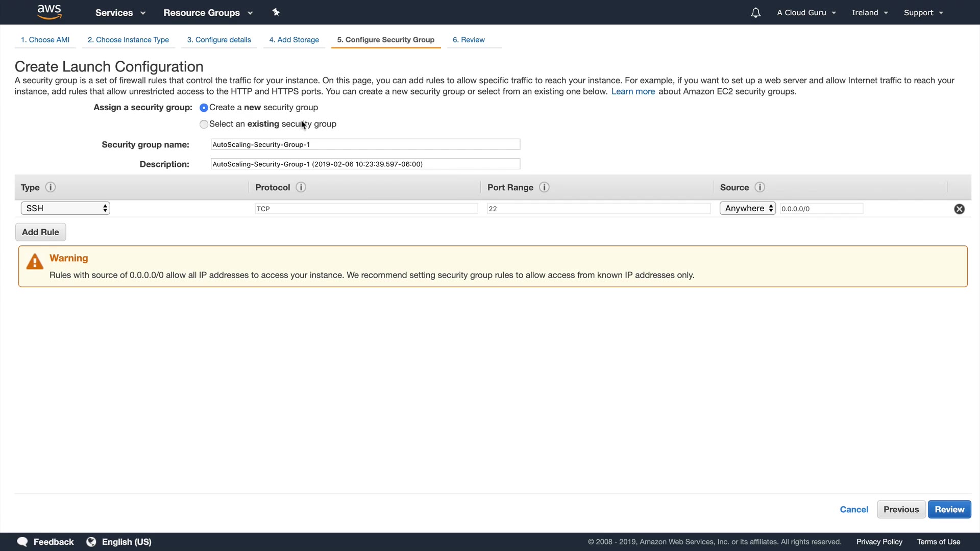980x551 pixels.
Task: Open the Anywhere source dropdown
Action: coord(747,208)
